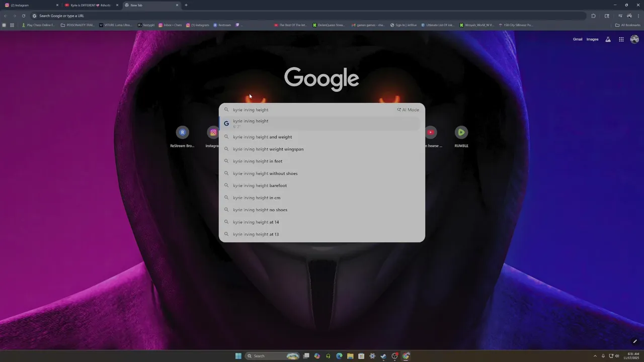Open Sign In | JetBlue bookmark

tap(404, 25)
